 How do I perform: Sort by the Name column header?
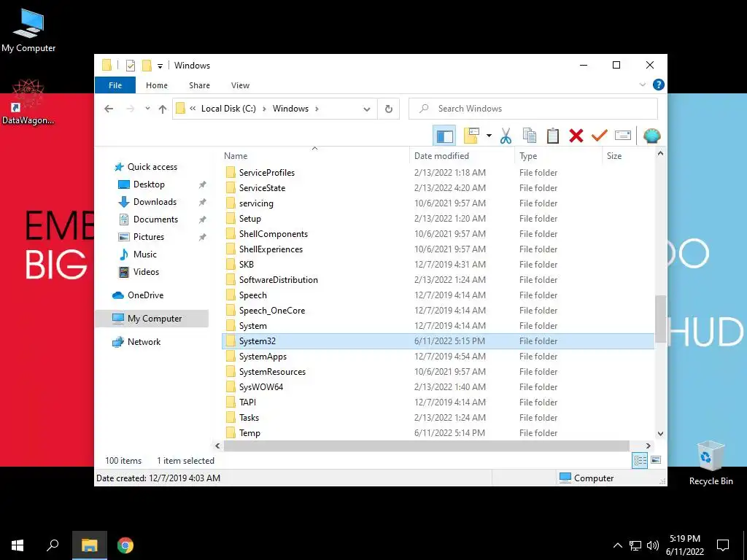point(314,156)
